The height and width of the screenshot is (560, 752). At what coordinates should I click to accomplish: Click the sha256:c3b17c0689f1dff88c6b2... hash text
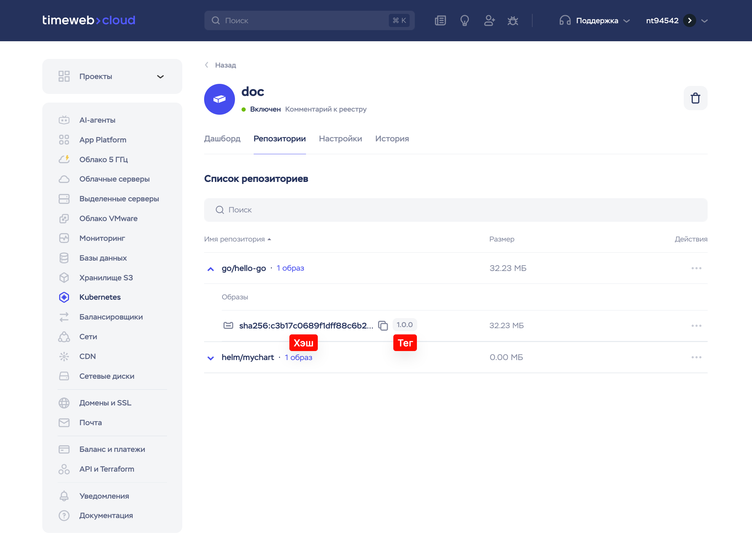pyautogui.click(x=306, y=326)
